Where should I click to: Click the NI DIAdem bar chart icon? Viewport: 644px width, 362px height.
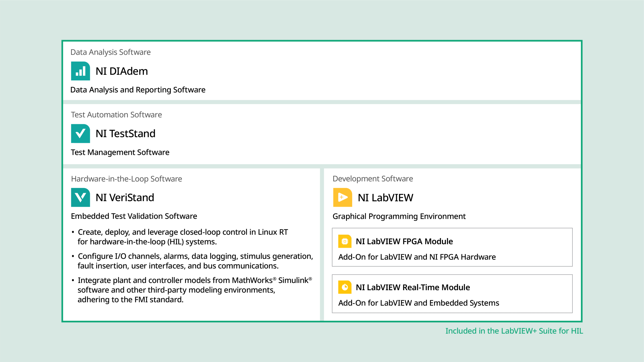(x=80, y=71)
